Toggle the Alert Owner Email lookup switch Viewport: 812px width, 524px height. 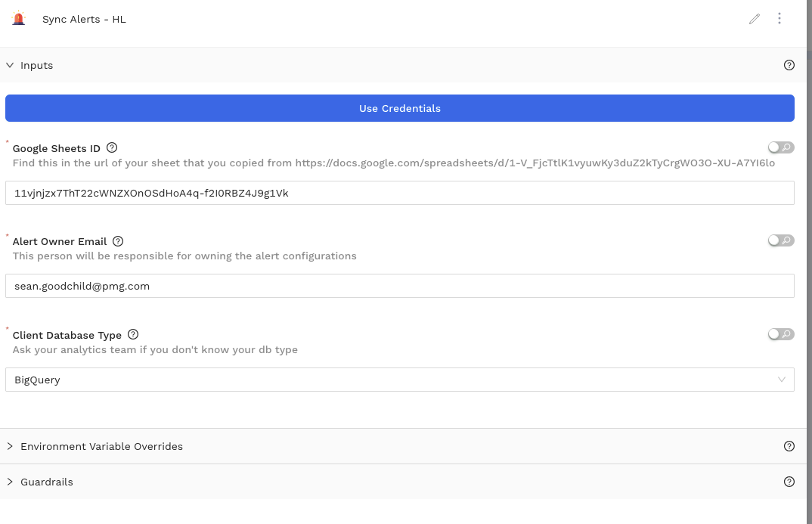(x=780, y=240)
